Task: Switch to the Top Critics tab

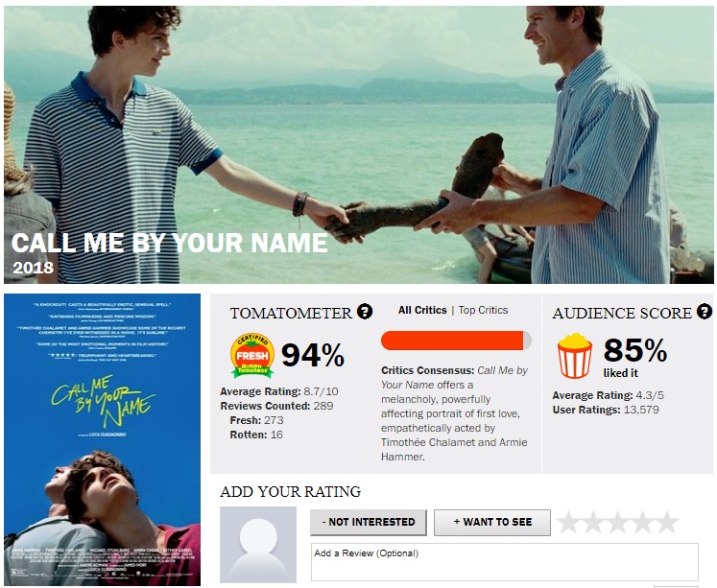Action: 483,310
